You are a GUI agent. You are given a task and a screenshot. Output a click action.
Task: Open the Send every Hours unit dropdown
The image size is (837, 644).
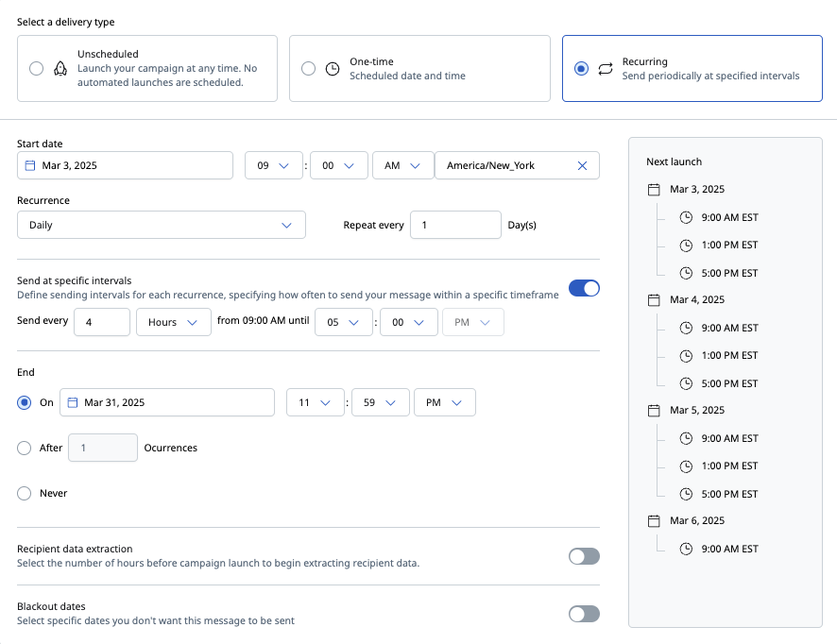click(174, 322)
